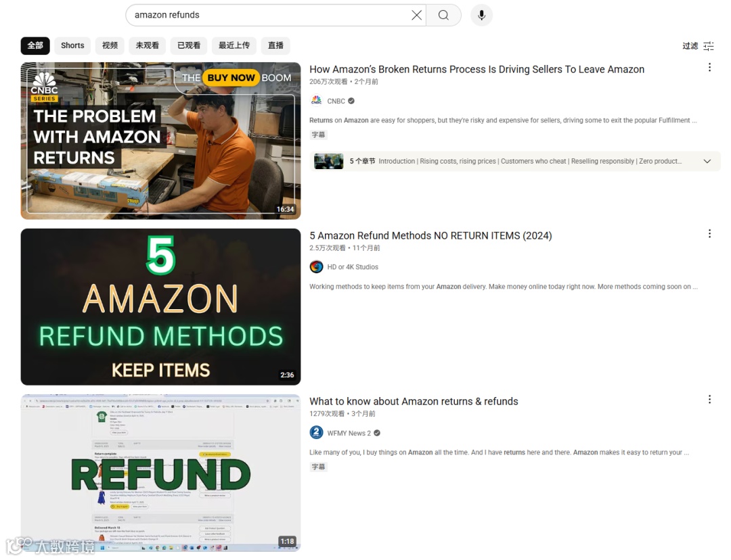Viewport: 731px width, 560px height.
Task: Click the CNBC channel avatar icon
Action: [317, 101]
